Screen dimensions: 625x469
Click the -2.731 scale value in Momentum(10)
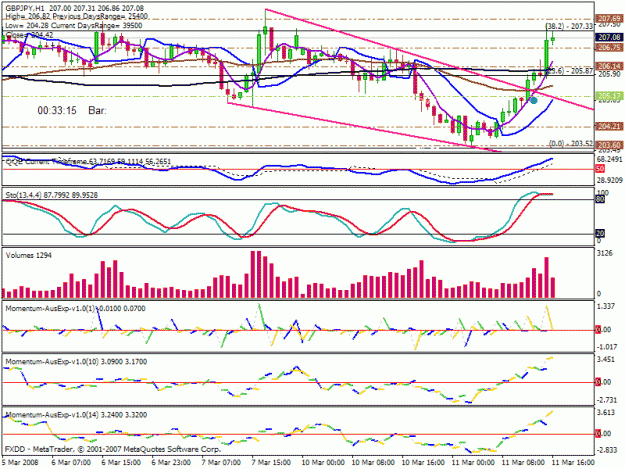tap(606, 400)
